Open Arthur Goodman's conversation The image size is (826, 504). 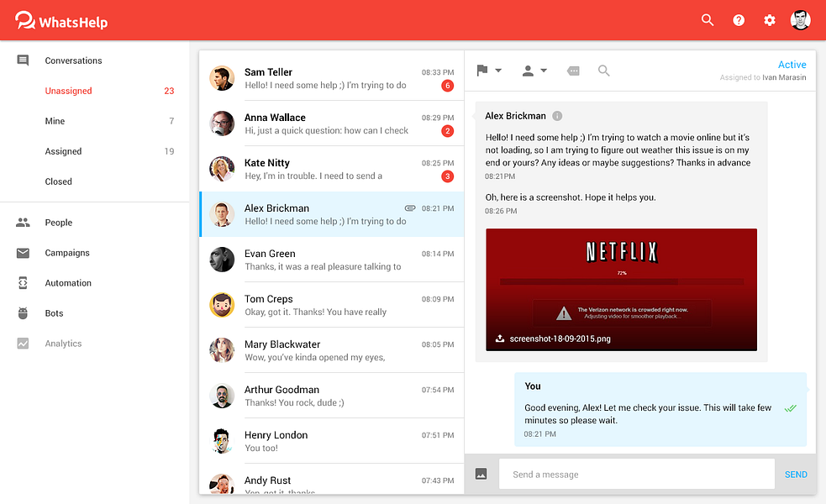pyautogui.click(x=331, y=396)
